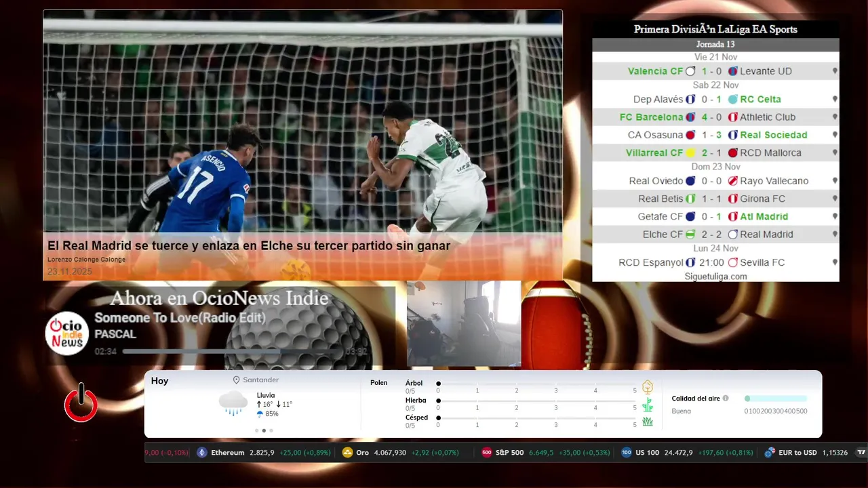Click the song title Someone To Love
The image size is (868, 488).
[x=180, y=318]
